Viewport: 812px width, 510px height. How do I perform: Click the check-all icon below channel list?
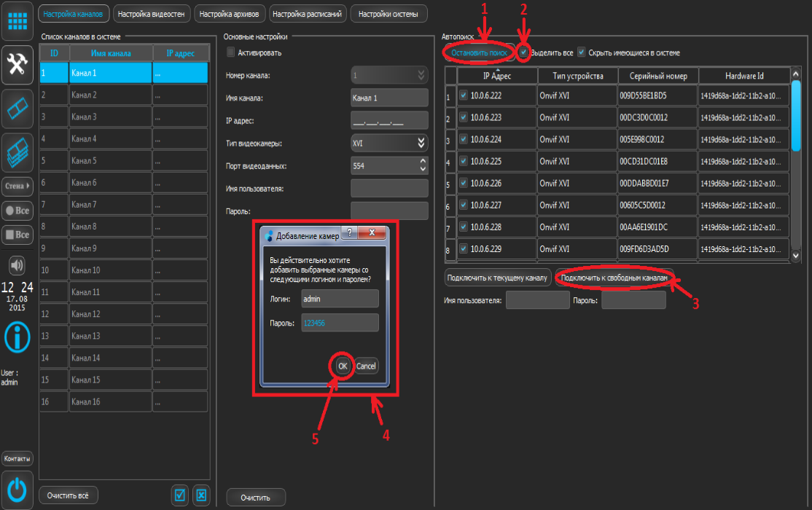point(180,495)
